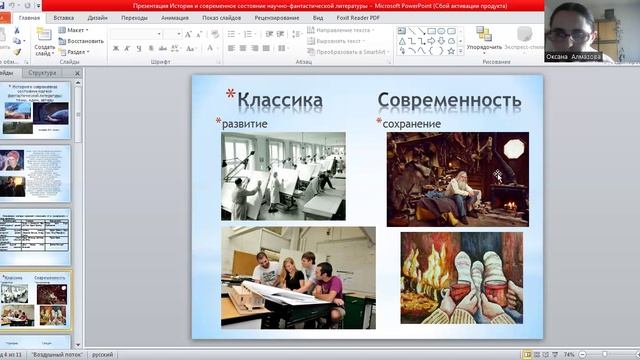Open the Выровнять текст dropdown
The height and width of the screenshot is (360, 640).
pyautogui.click(x=336, y=41)
